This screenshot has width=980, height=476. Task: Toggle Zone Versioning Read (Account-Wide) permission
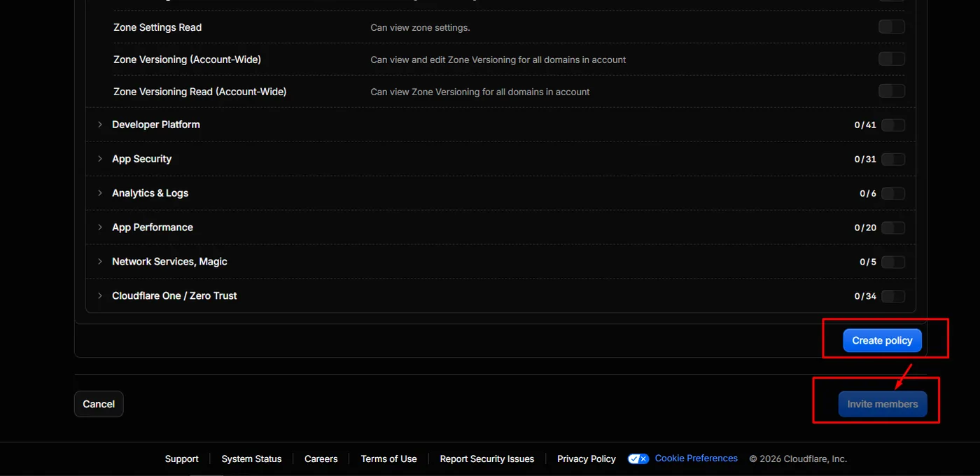coord(892,92)
